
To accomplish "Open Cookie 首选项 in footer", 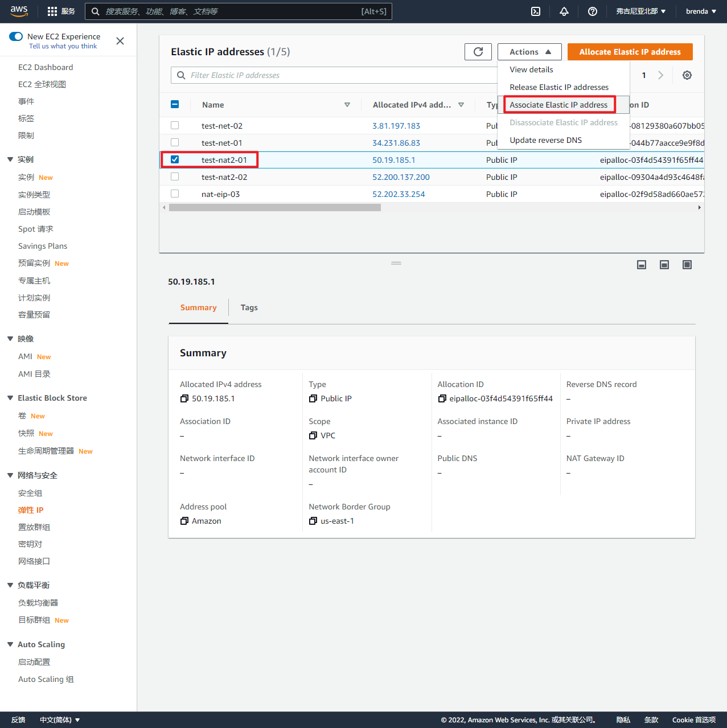I will (694, 720).
